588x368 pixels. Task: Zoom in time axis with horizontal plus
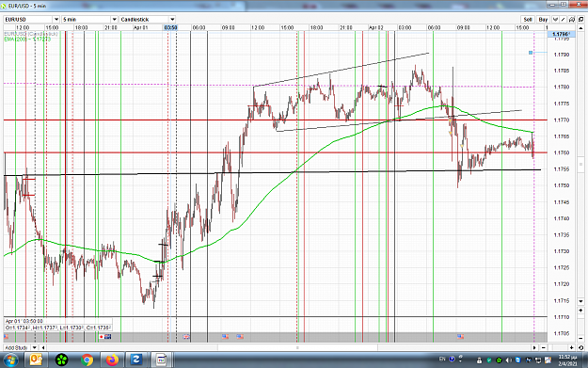pos(571,347)
